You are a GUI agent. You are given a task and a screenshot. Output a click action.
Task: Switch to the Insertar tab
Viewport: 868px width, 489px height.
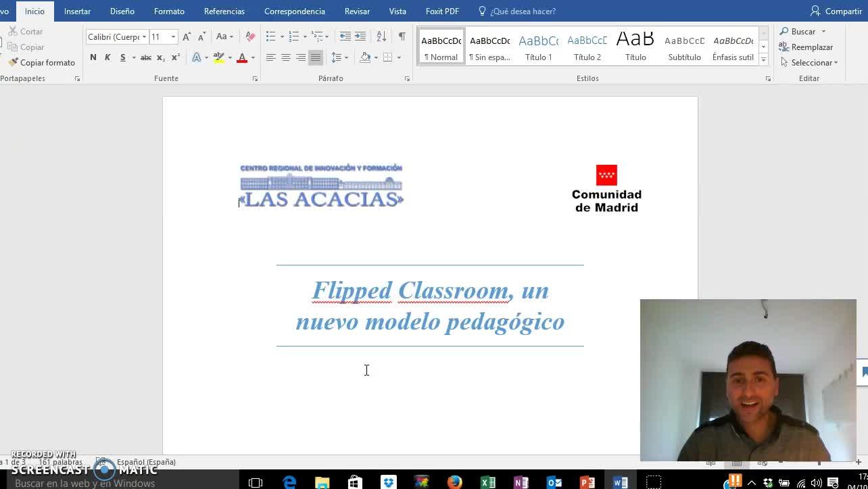[77, 11]
